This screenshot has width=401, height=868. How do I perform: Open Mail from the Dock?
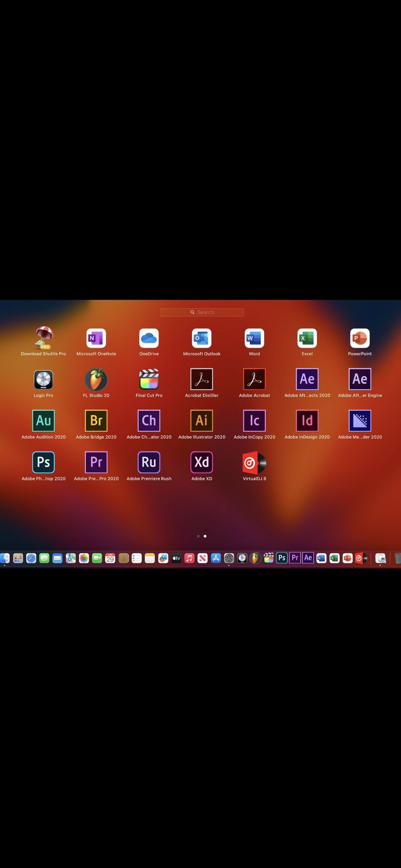(x=57, y=558)
